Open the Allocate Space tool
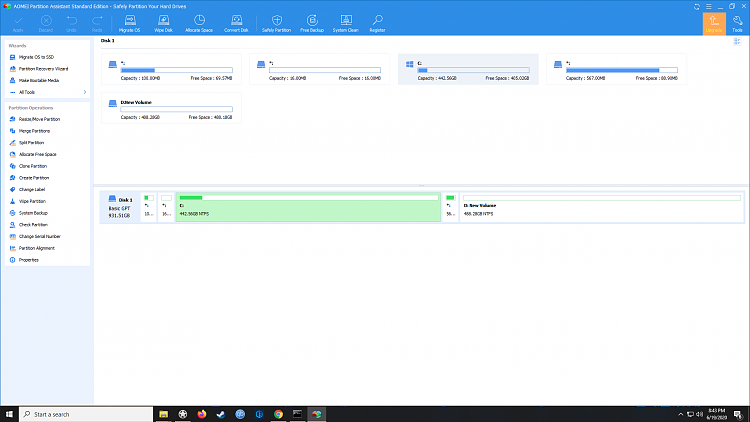 (x=199, y=23)
